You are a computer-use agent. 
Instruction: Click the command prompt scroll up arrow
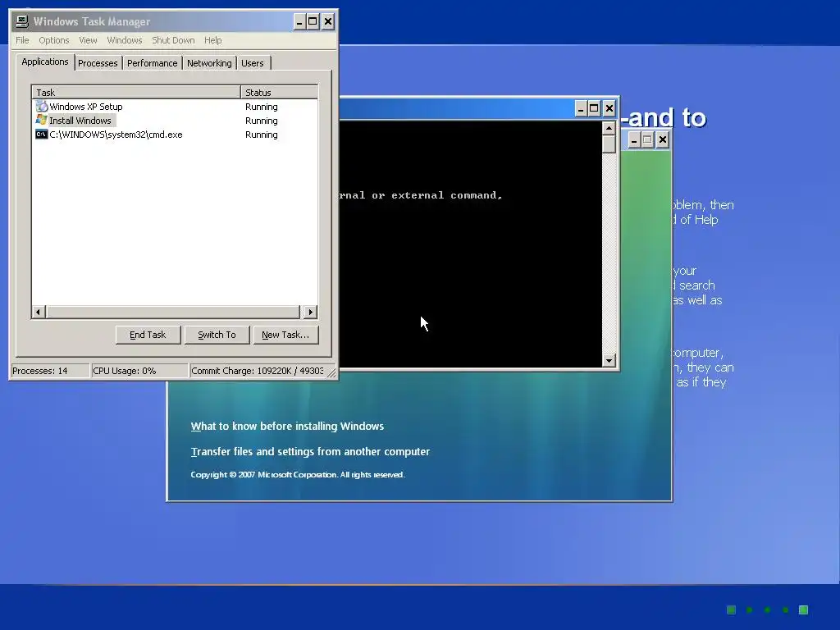tap(609, 129)
